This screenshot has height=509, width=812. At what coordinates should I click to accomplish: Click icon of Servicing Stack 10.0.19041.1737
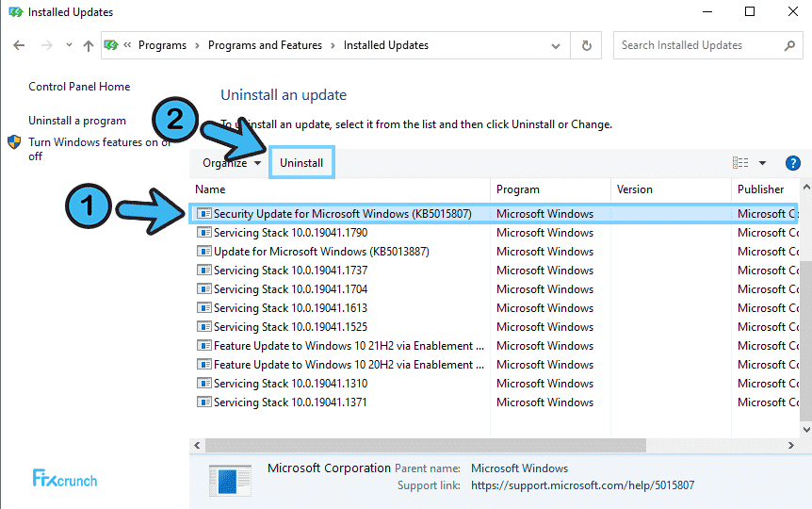[204, 271]
